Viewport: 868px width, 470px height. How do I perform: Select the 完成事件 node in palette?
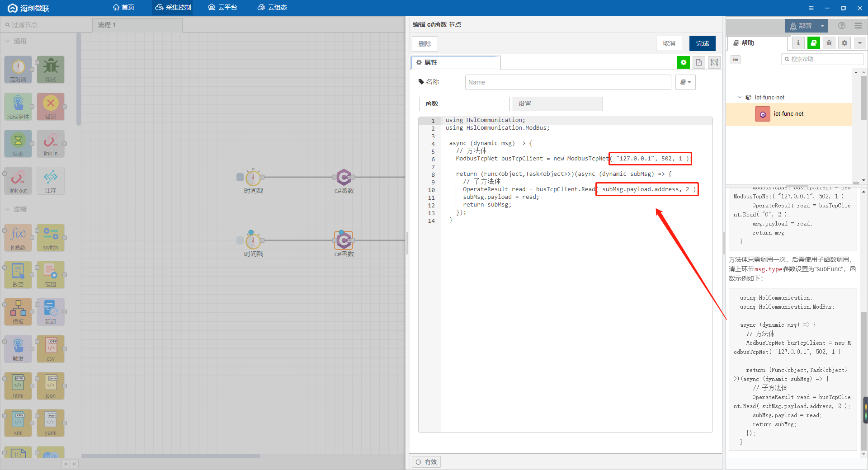pyautogui.click(x=18, y=107)
